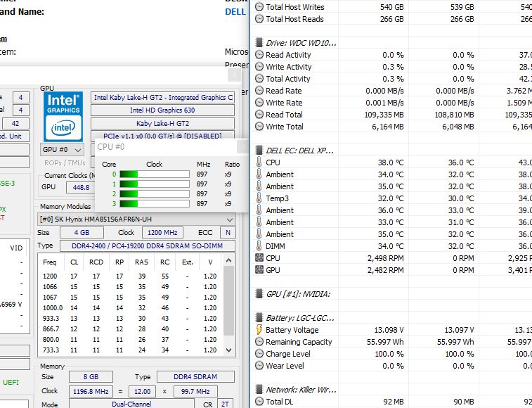532x408 pixels.
Task: Click the Battery Voltage lightning icon
Action: click(259, 329)
